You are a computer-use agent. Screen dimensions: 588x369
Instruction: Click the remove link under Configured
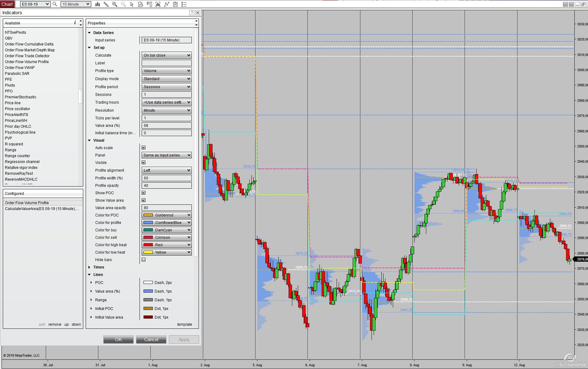tap(55, 324)
